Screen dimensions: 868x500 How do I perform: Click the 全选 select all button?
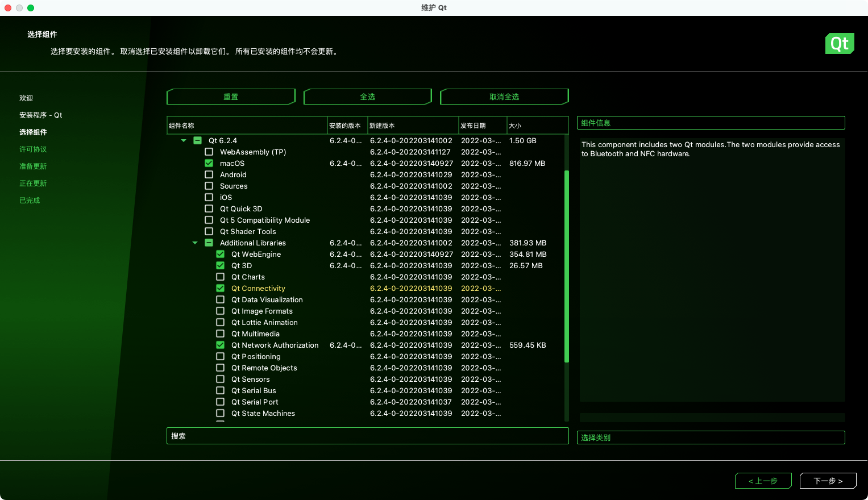tap(368, 97)
